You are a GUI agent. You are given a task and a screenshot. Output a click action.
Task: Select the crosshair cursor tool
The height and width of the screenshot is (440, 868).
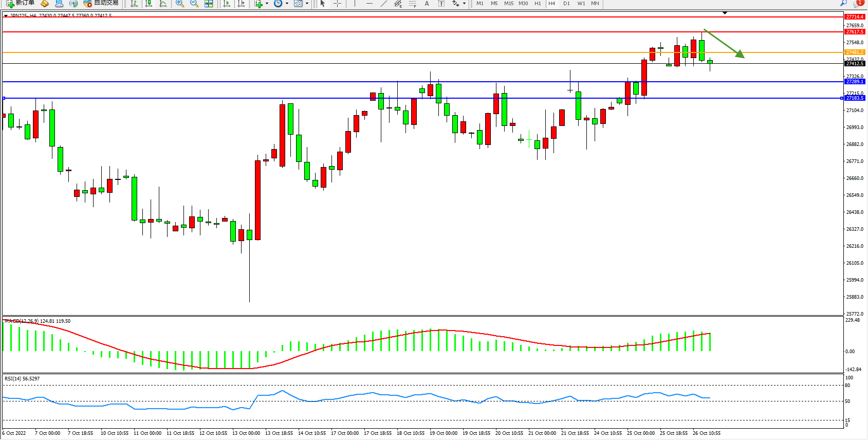[338, 4]
